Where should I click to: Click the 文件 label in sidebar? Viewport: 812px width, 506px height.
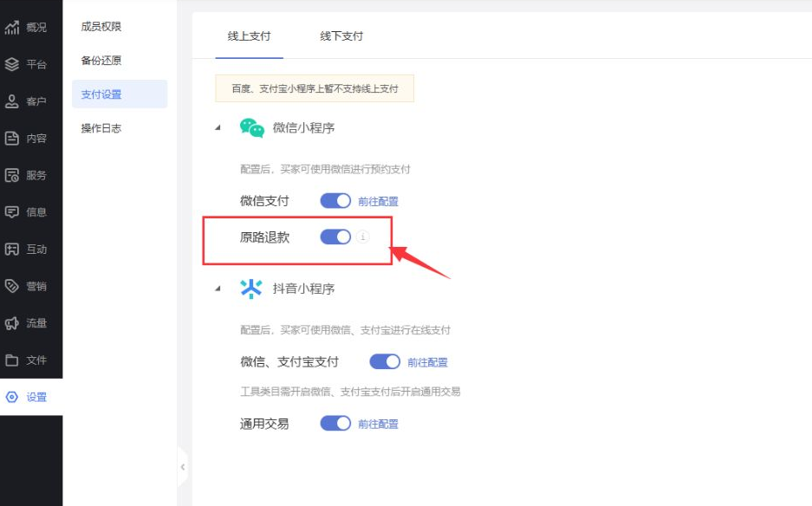(36, 360)
